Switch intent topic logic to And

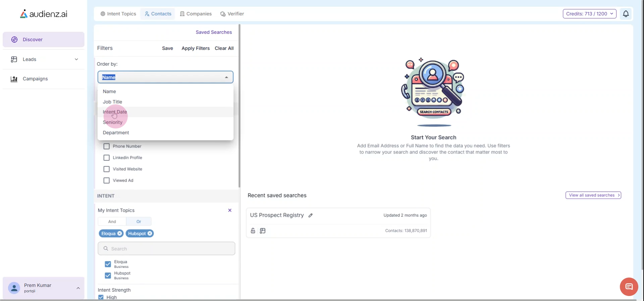(112, 222)
